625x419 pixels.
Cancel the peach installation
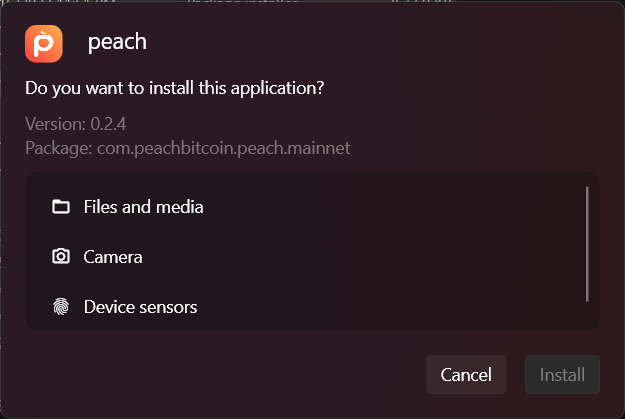click(x=466, y=375)
